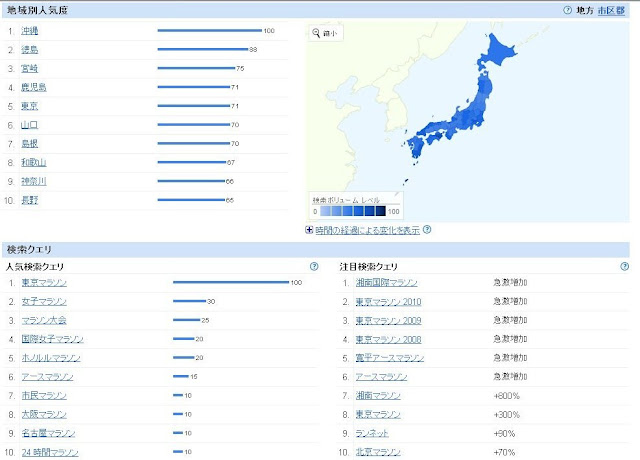Screen dimensions: 640x460
Task: Click the +90% value for ランネット
Action: click(504, 433)
